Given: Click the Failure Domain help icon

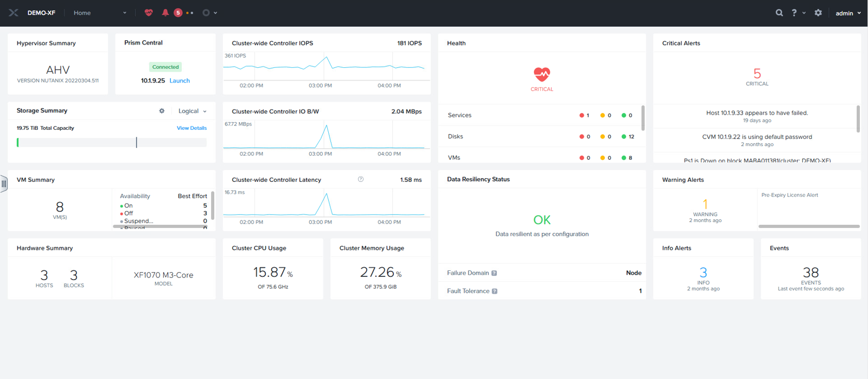Looking at the screenshot, I should (494, 273).
